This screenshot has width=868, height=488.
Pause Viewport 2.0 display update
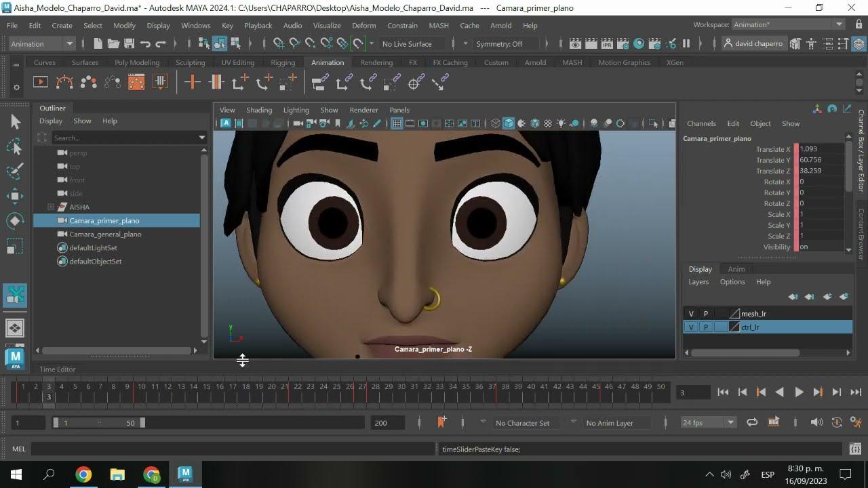(x=686, y=43)
